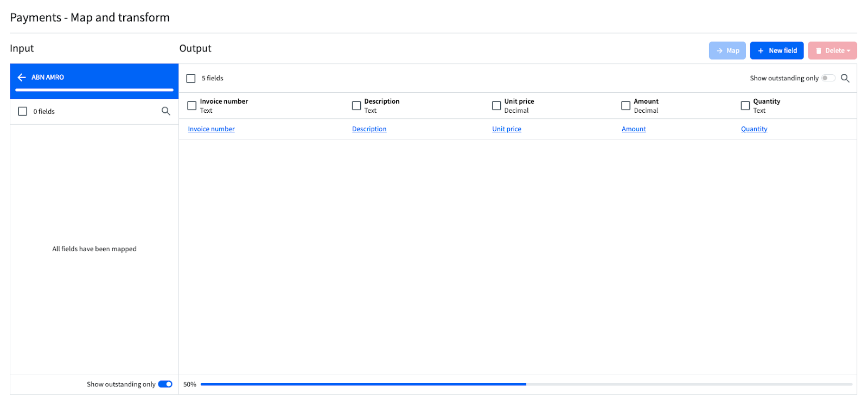Viewport: 868px width, 402px height.
Task: Check the 5 fields select-all checkbox
Action: (191, 79)
